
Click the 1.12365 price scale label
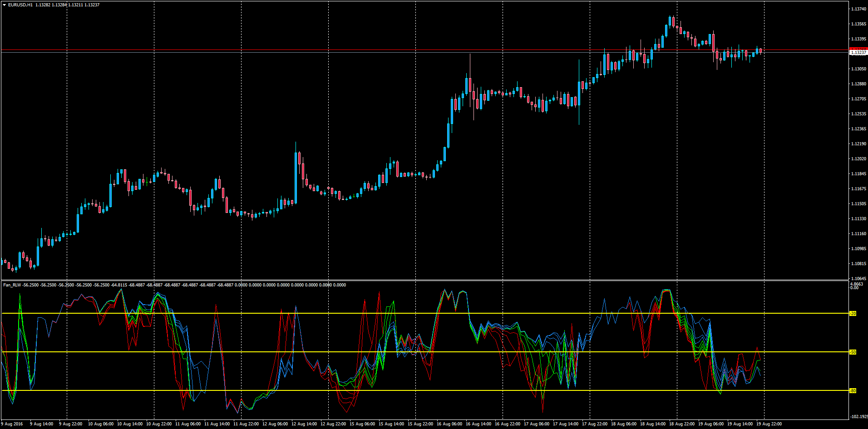[858, 129]
